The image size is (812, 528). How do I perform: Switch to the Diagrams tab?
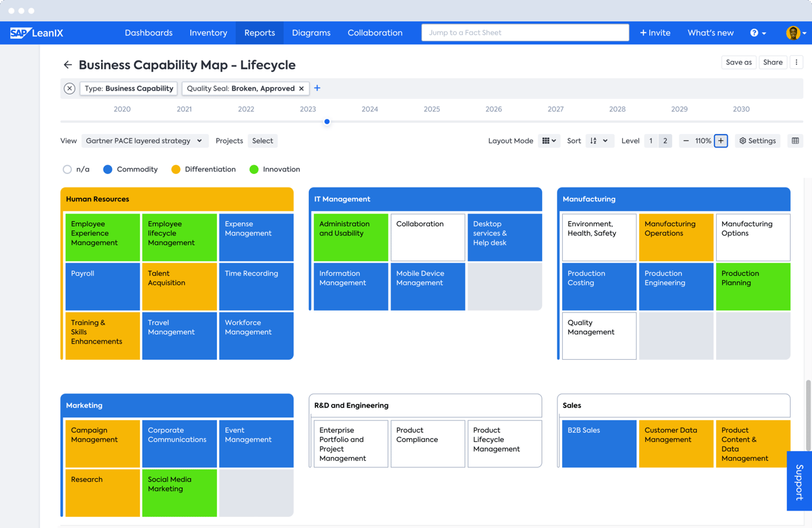(311, 32)
